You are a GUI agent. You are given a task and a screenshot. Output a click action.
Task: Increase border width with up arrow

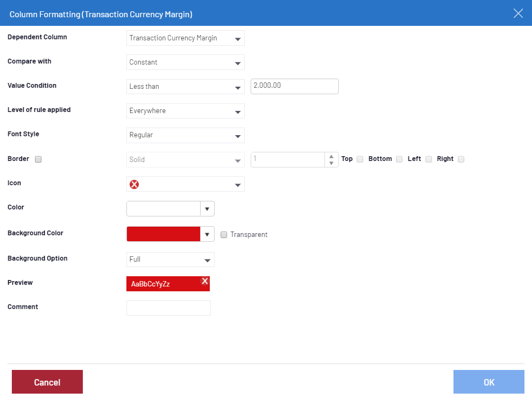tap(331, 156)
